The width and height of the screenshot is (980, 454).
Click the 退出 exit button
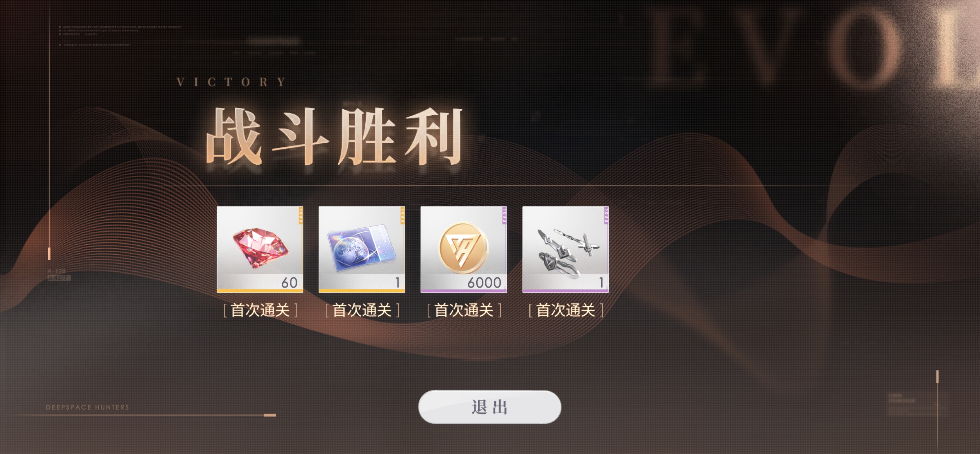[x=490, y=407]
